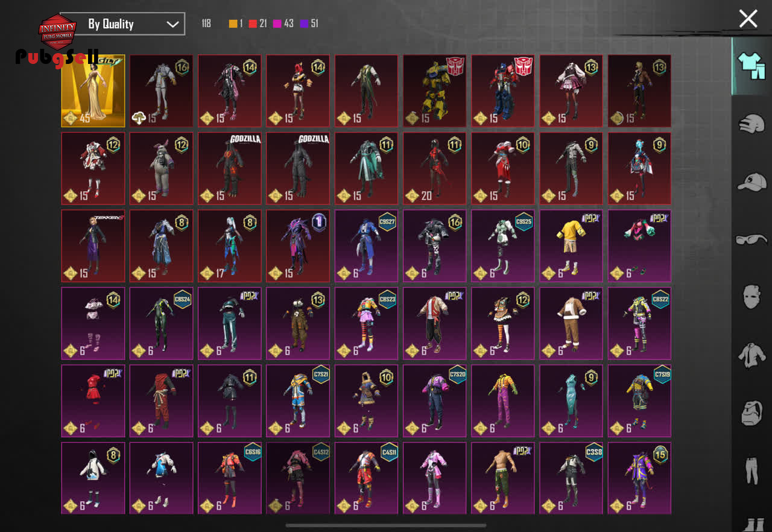The image size is (772, 532).
Task: Select the backpack category icon
Action: coord(751,413)
